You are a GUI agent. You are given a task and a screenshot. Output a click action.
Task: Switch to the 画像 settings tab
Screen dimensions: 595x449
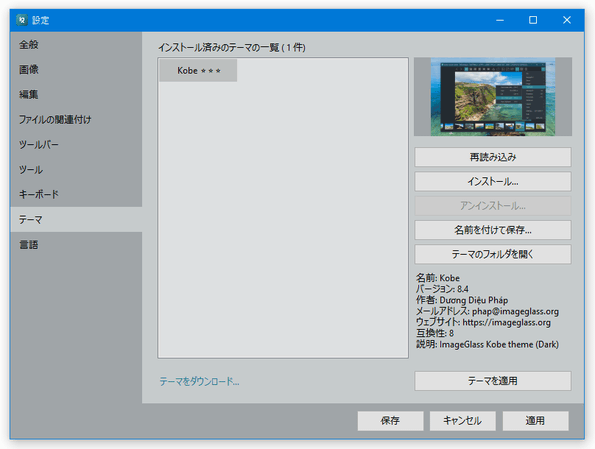[x=76, y=69]
